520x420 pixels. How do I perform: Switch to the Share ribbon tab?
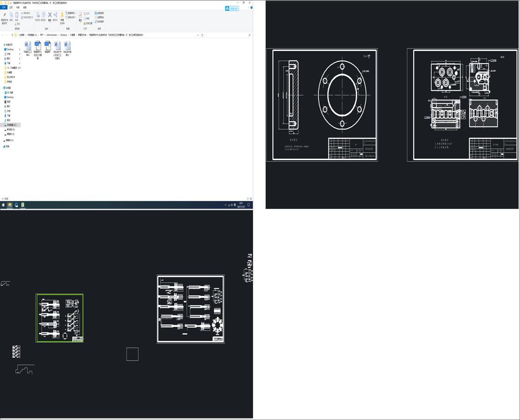[18, 7]
